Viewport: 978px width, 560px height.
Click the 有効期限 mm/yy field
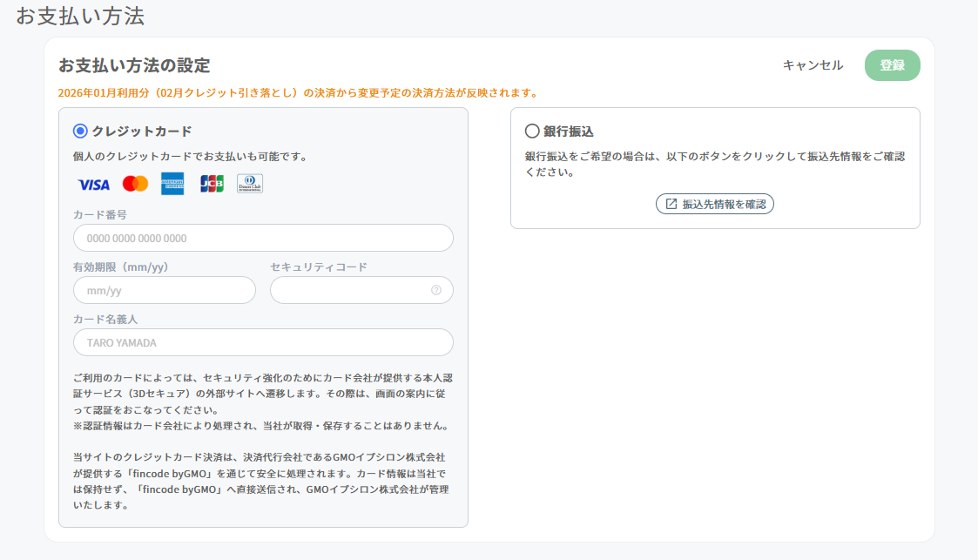[x=165, y=290]
